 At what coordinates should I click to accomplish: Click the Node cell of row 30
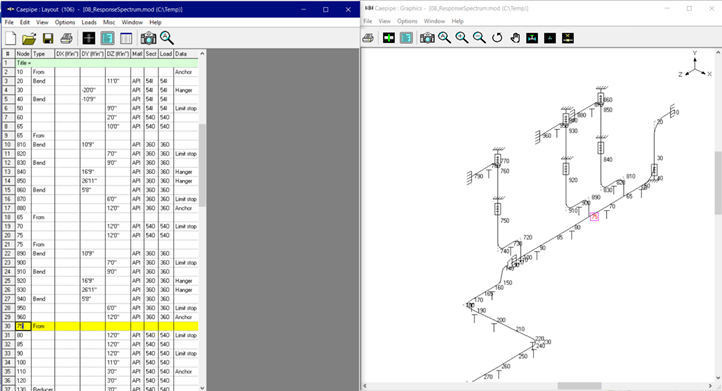point(23,326)
